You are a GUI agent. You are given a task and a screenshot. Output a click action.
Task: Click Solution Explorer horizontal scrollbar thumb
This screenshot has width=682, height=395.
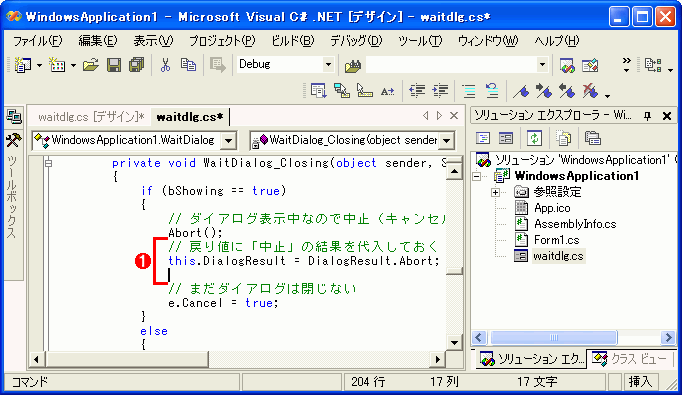coord(554,338)
